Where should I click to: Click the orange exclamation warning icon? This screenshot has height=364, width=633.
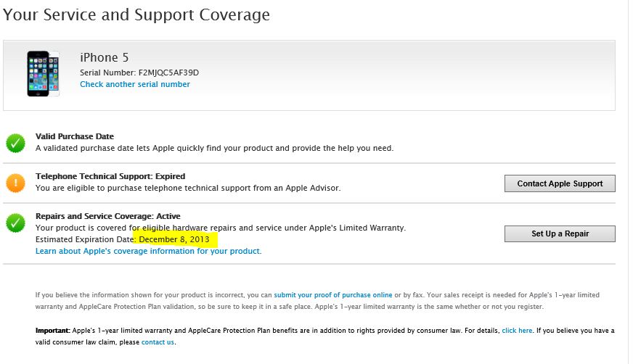tap(15, 183)
